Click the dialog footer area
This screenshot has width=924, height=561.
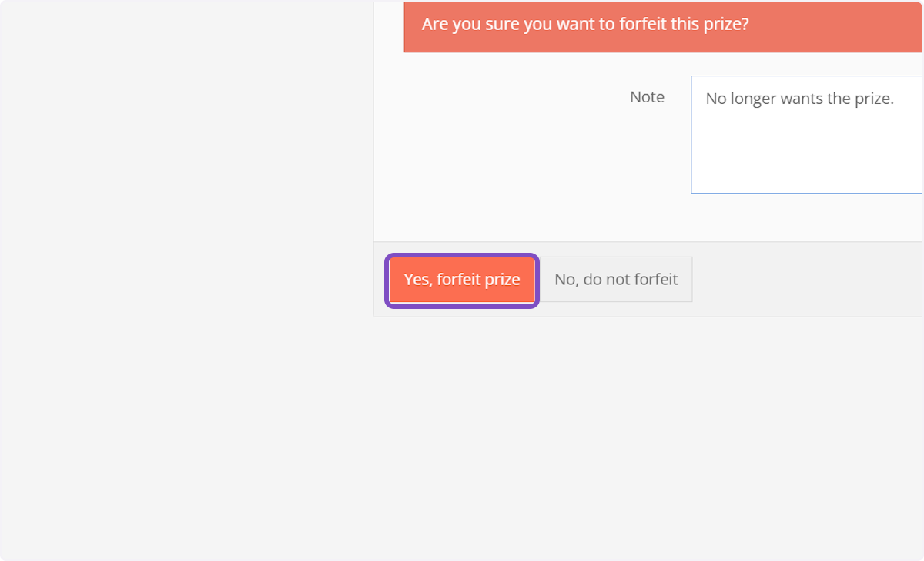[x=770, y=279]
